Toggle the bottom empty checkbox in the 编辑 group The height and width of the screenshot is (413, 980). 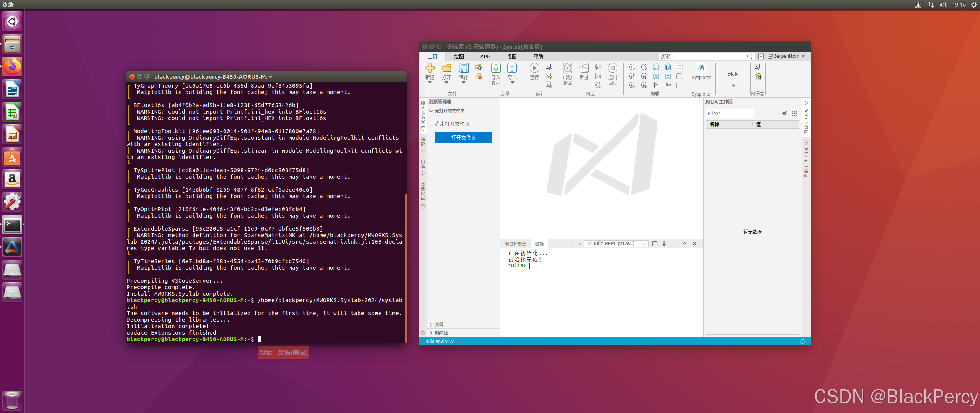pyautogui.click(x=679, y=85)
